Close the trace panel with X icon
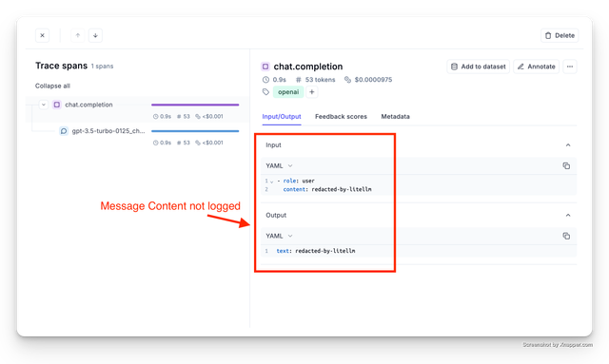 point(42,35)
